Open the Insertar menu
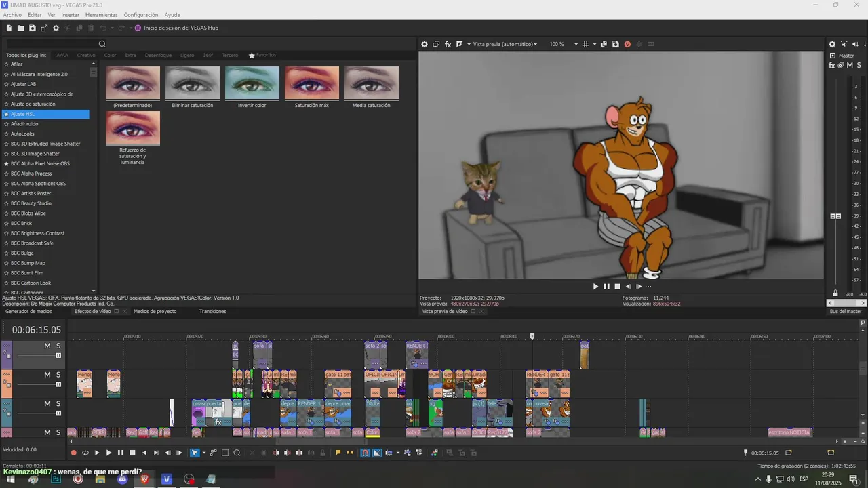 click(70, 15)
